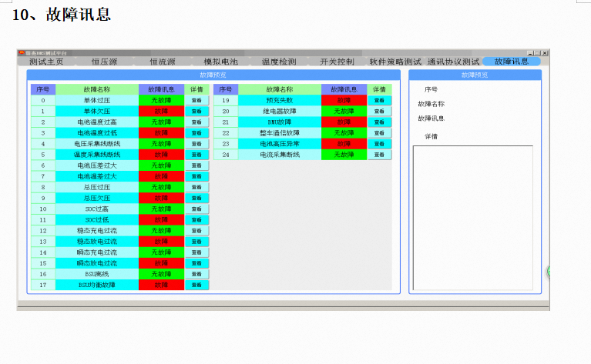The width and height of the screenshot is (591, 364).
Task: View details for 单体欠压 fault
Action: 196,111
